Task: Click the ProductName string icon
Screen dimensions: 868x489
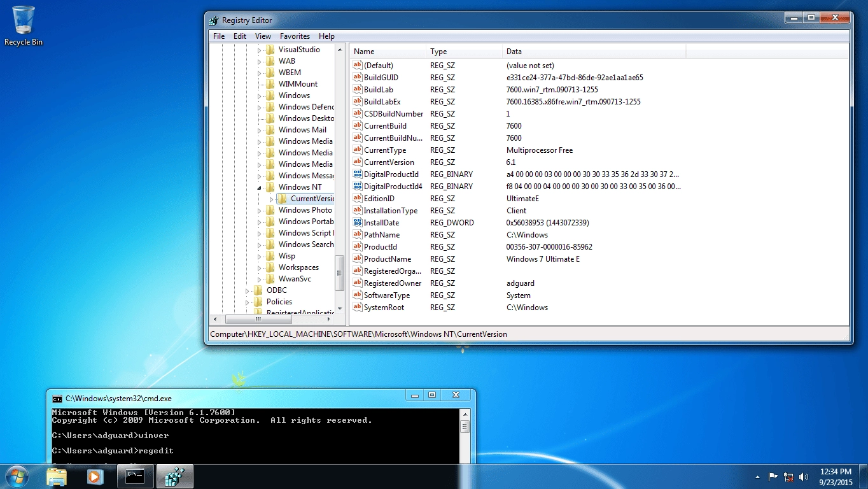Action: click(x=357, y=259)
